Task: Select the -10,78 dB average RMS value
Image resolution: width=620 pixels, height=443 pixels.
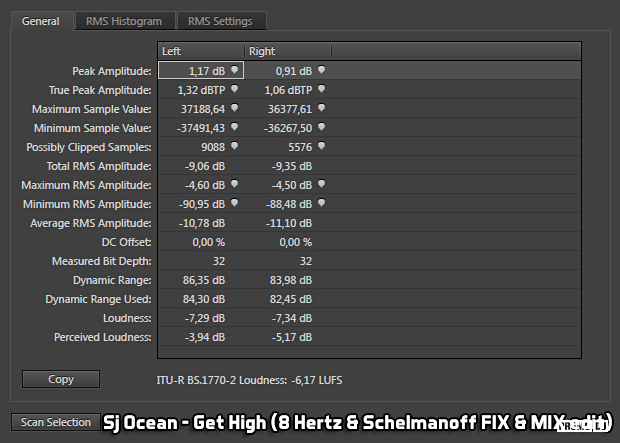Action: (x=202, y=223)
